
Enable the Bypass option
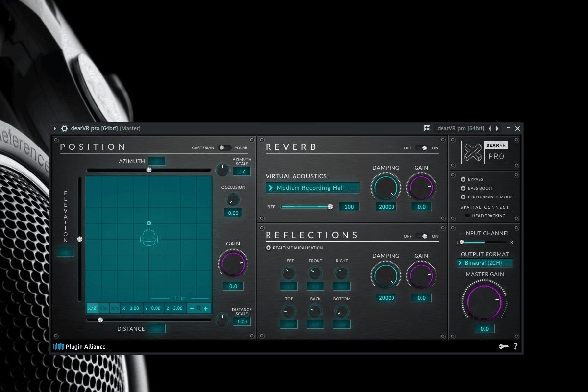coord(463,179)
